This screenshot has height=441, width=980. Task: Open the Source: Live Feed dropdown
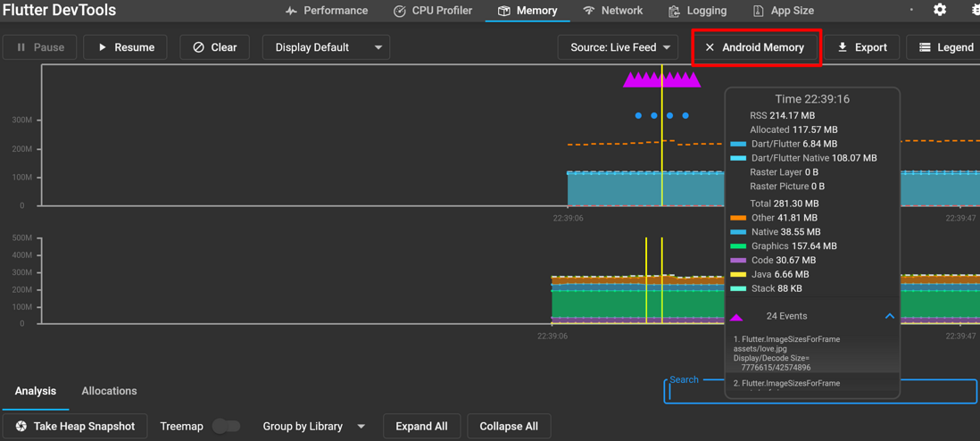click(x=618, y=47)
